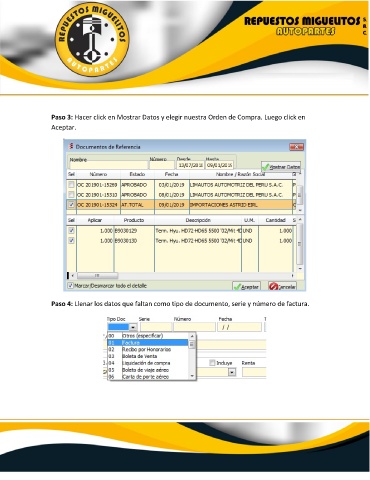Uncheck the OC 201901-15324 row checkbox
Screen dimensions: 370x480
click(71, 204)
